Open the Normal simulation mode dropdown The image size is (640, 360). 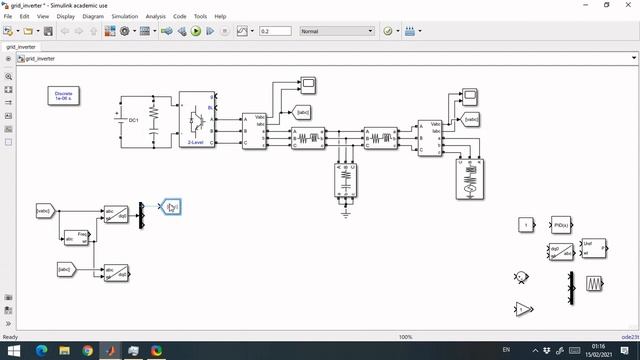coord(337,31)
